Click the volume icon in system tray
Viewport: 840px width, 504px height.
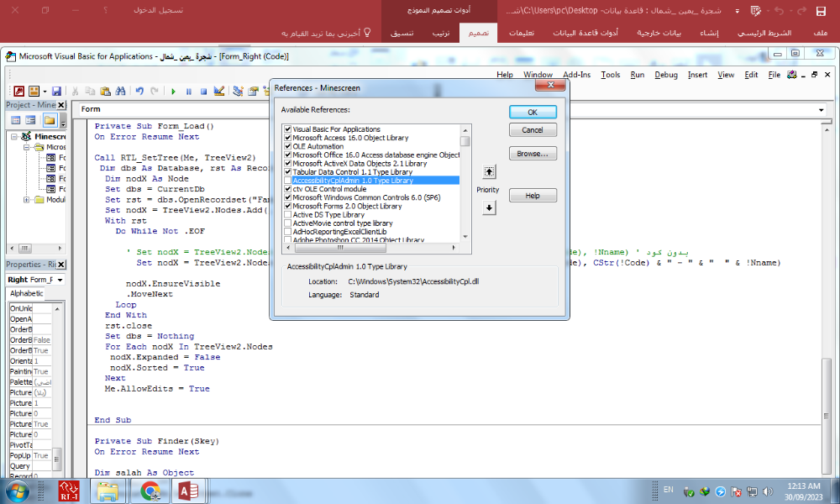(768, 491)
